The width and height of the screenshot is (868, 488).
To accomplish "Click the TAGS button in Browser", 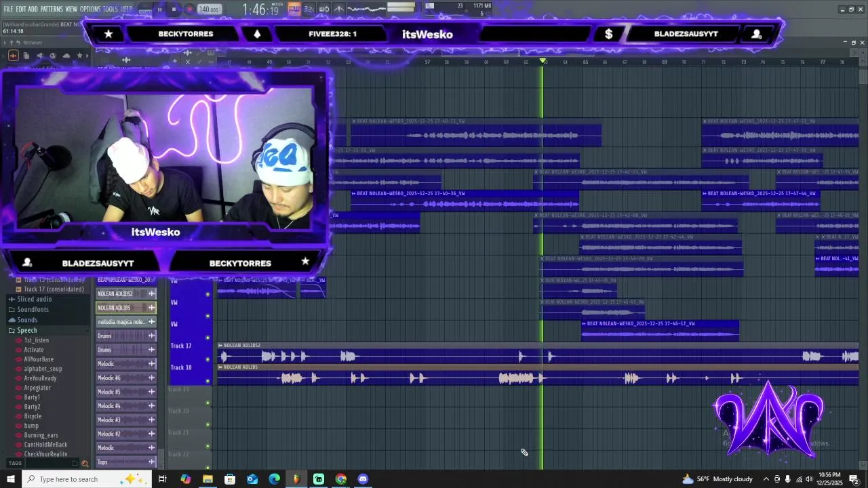I will click(15, 464).
